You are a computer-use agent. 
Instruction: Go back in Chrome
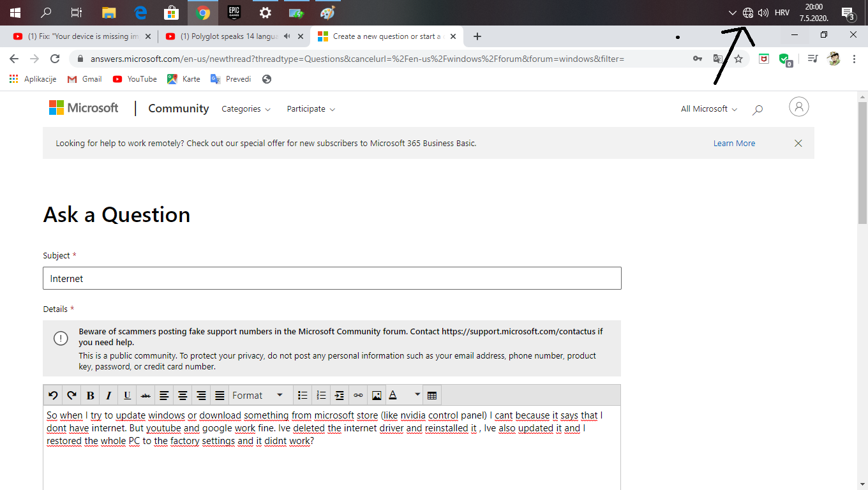point(14,59)
